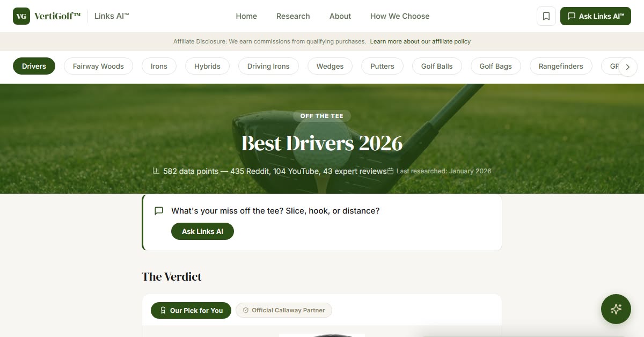Click the Last researched: January 2026 text
This screenshot has height=337, width=644.
tap(444, 171)
